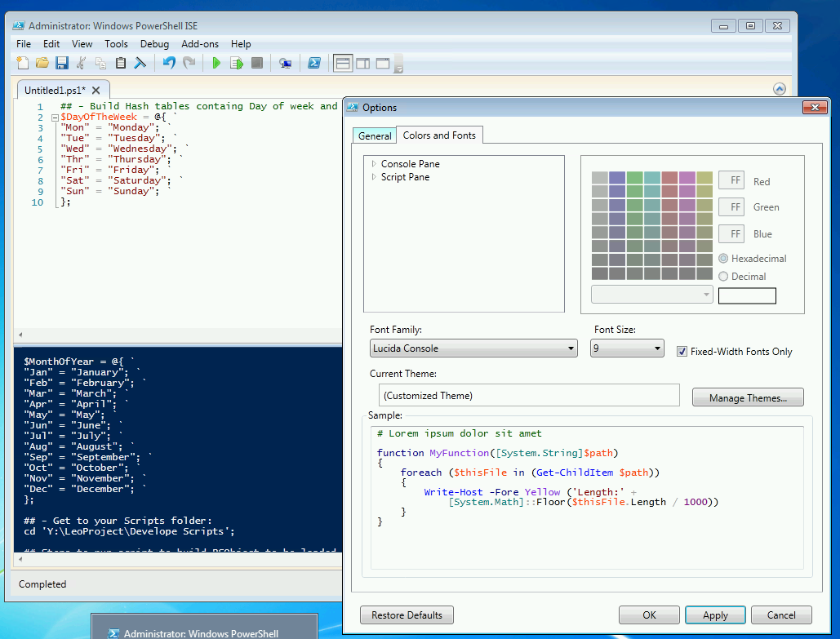Run Selection using the page-with-arrow icon

(236, 63)
